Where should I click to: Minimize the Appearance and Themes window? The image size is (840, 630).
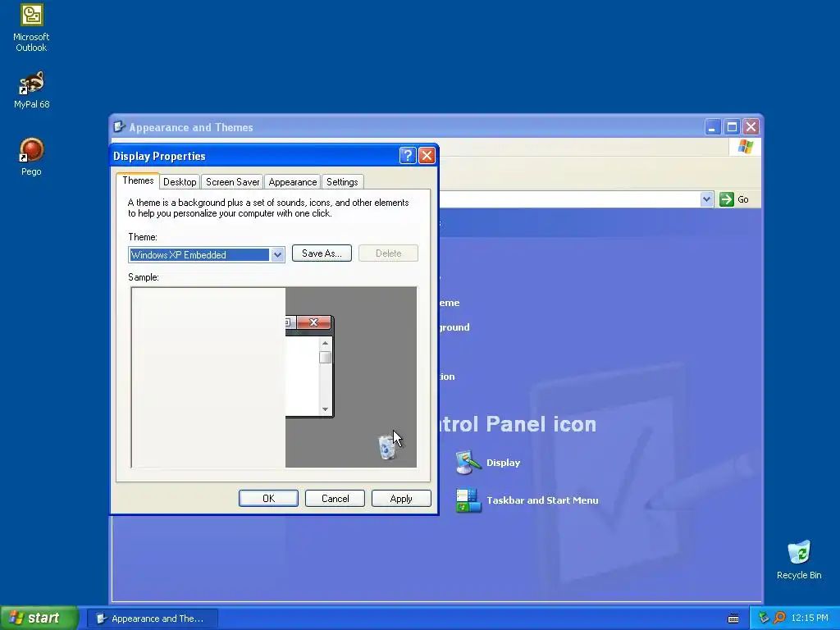(x=713, y=127)
